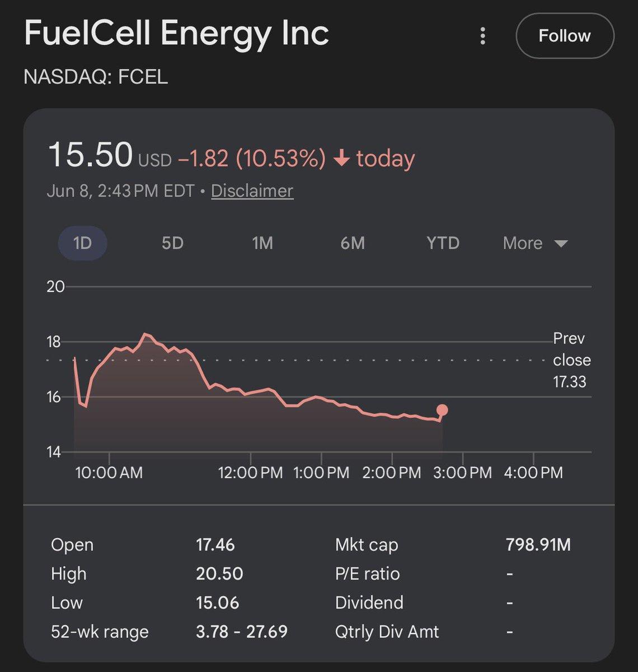Expand the More time range dropdown
This screenshot has height=672, width=638.
[535, 243]
